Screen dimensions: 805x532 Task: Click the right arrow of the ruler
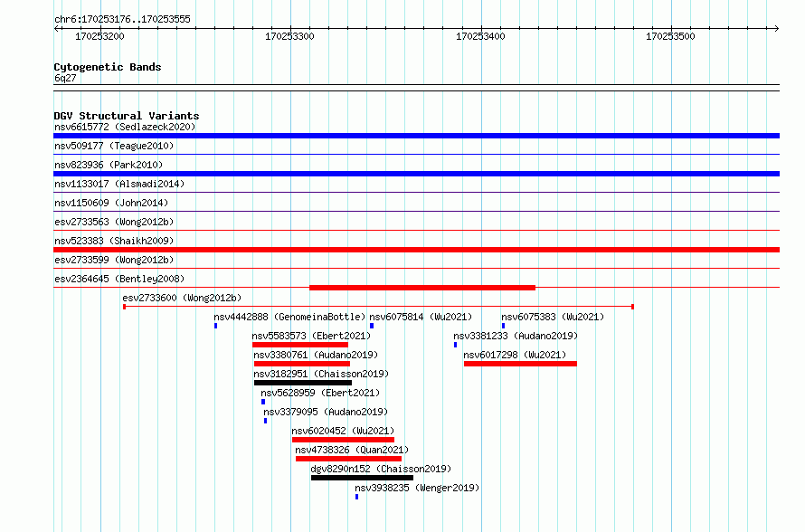tap(777, 28)
